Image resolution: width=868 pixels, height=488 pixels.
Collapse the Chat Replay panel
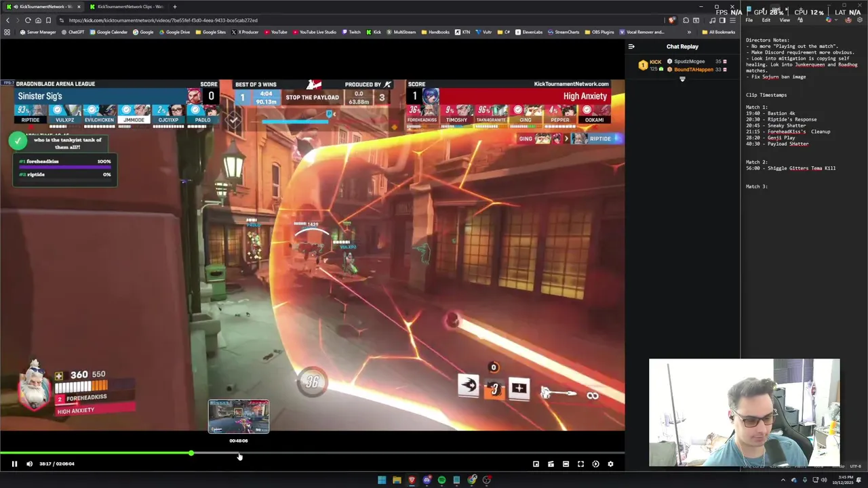tap(631, 47)
